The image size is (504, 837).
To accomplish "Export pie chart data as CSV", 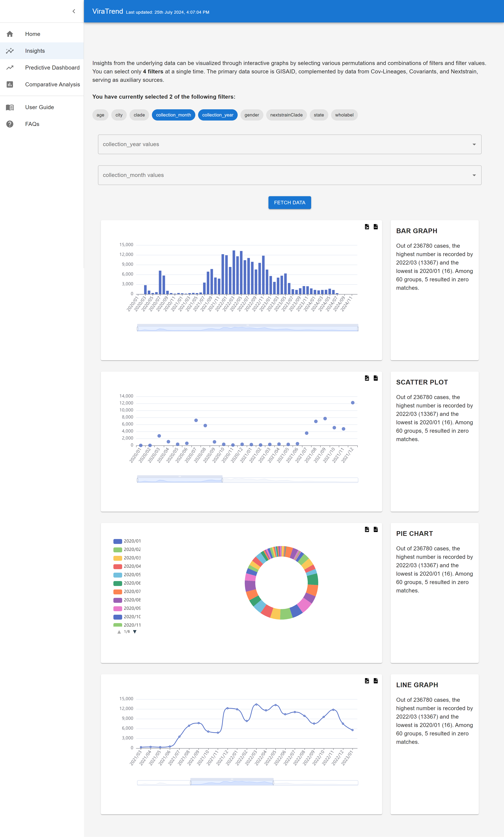I will 375,529.
